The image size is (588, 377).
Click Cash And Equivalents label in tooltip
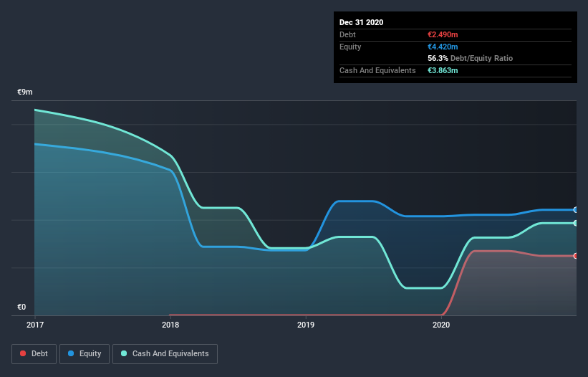click(377, 70)
